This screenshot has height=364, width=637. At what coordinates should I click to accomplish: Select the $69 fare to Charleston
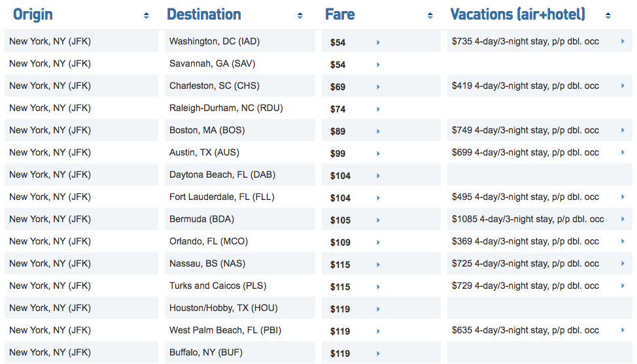click(x=338, y=87)
